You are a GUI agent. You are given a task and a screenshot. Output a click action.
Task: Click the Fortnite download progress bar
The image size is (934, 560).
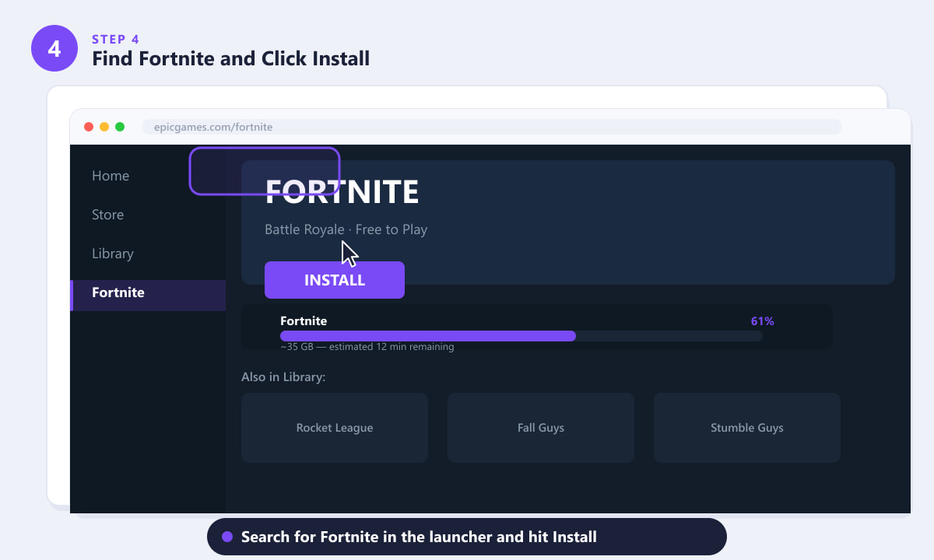point(521,336)
